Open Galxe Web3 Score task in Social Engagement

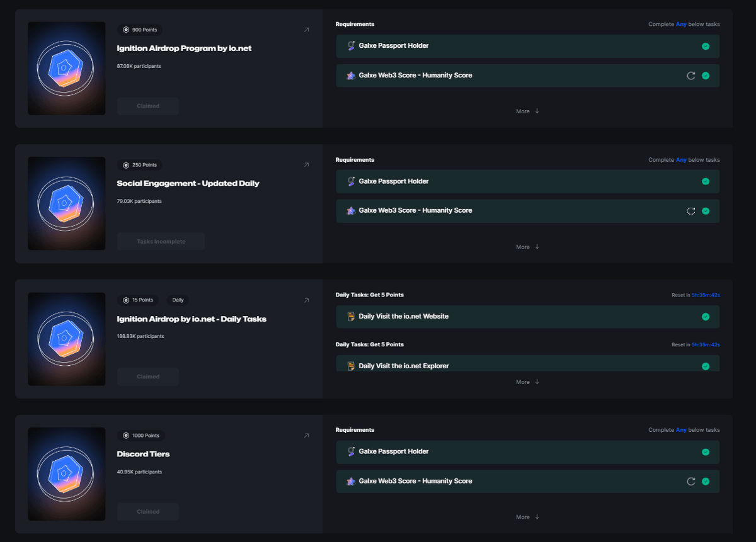[x=528, y=211]
